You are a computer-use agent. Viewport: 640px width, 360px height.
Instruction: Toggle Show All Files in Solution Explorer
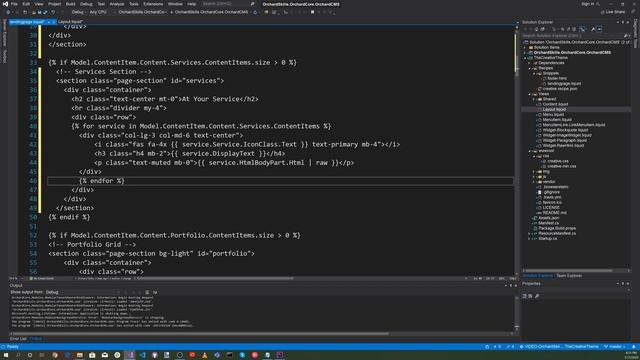(x=574, y=29)
